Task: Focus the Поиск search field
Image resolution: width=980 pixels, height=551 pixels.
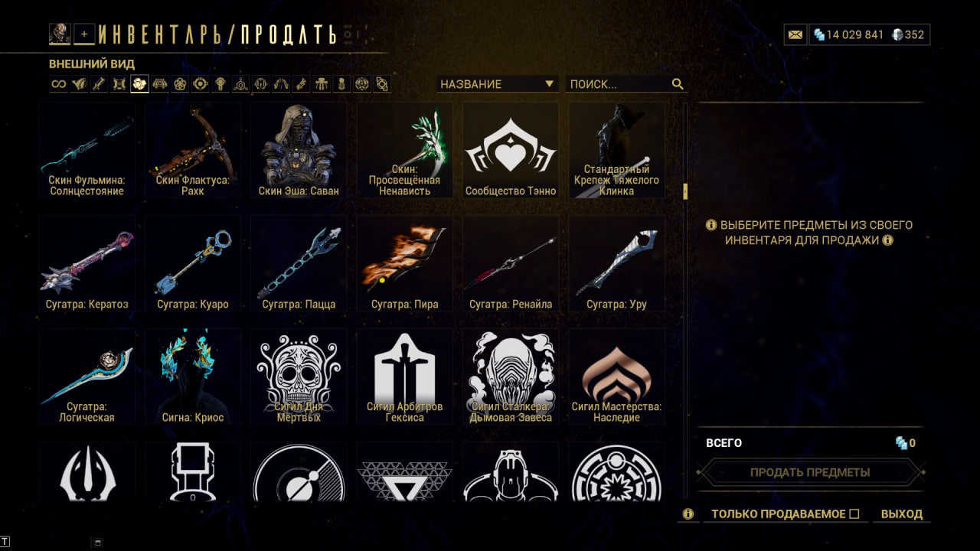Action: (619, 84)
